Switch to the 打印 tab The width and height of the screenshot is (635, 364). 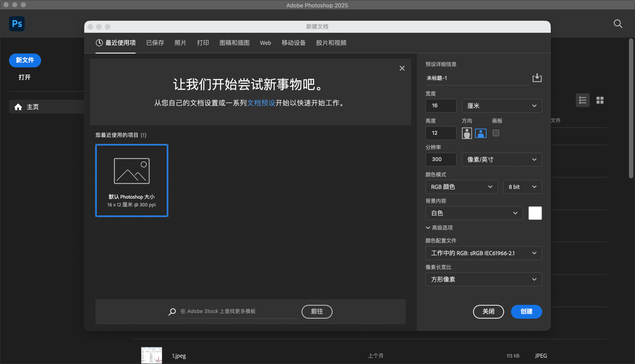click(203, 43)
